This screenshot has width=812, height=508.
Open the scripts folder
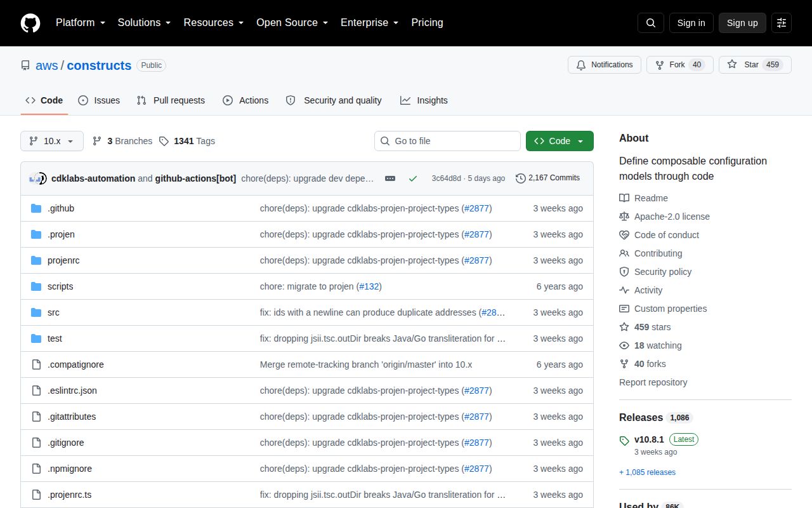pyautogui.click(x=60, y=286)
